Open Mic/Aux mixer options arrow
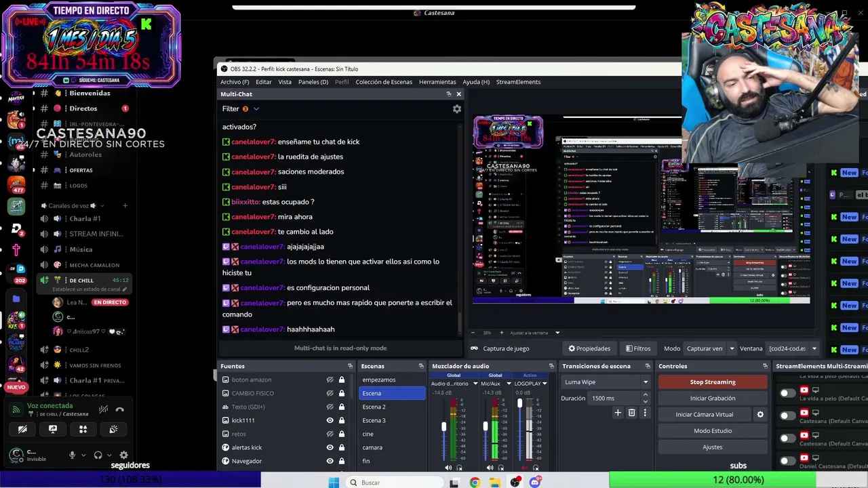 click(509, 384)
